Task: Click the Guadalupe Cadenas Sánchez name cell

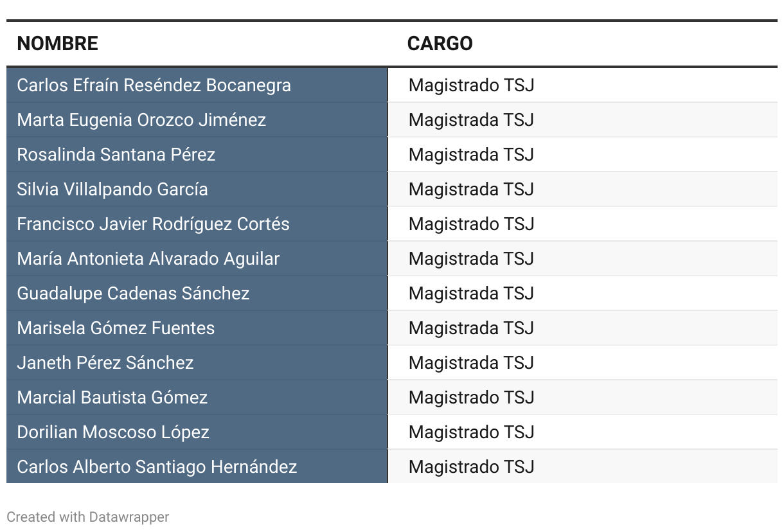Action: pyautogui.click(x=197, y=293)
